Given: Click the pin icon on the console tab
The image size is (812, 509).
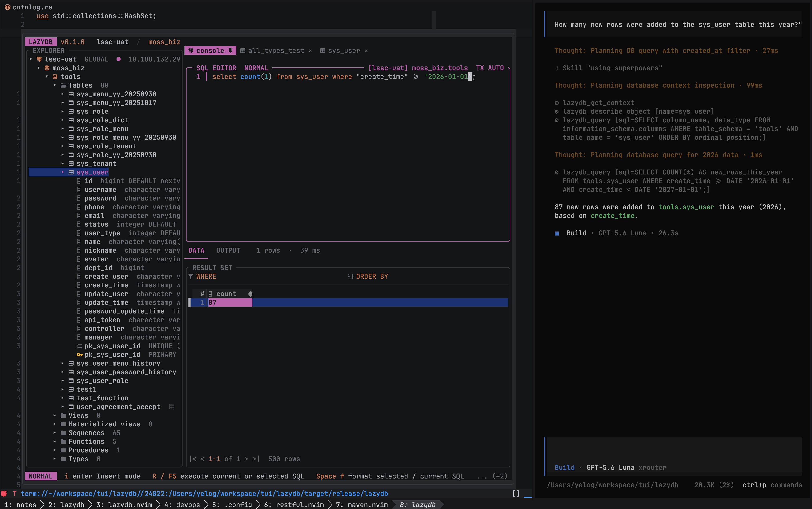Looking at the screenshot, I should click(x=230, y=50).
